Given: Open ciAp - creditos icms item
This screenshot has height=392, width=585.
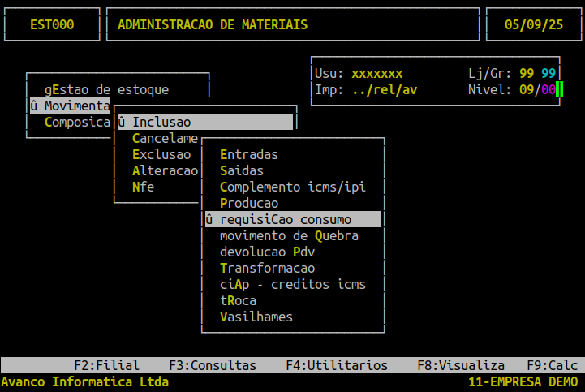Looking at the screenshot, I should (292, 285).
